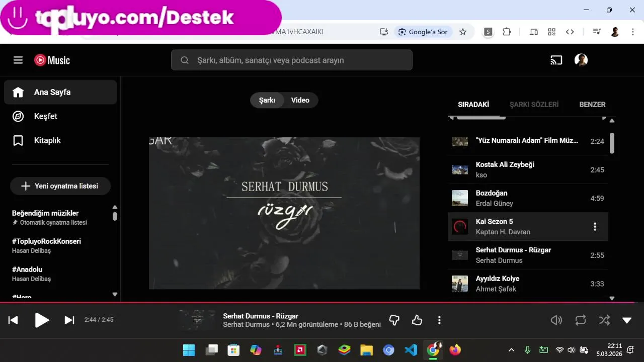Image resolution: width=644 pixels, height=362 pixels.
Task: Click Google'a Sor in address bar
Action: pyautogui.click(x=424, y=32)
